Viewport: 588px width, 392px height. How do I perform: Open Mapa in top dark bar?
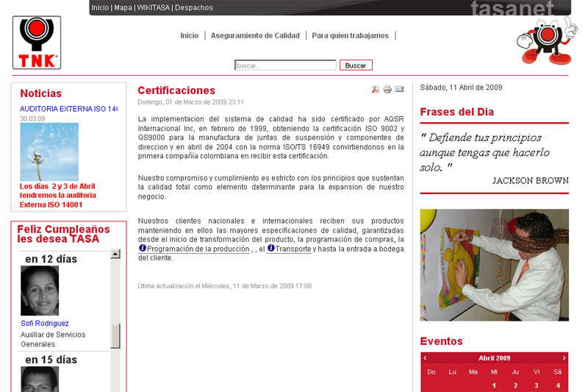(x=123, y=7)
